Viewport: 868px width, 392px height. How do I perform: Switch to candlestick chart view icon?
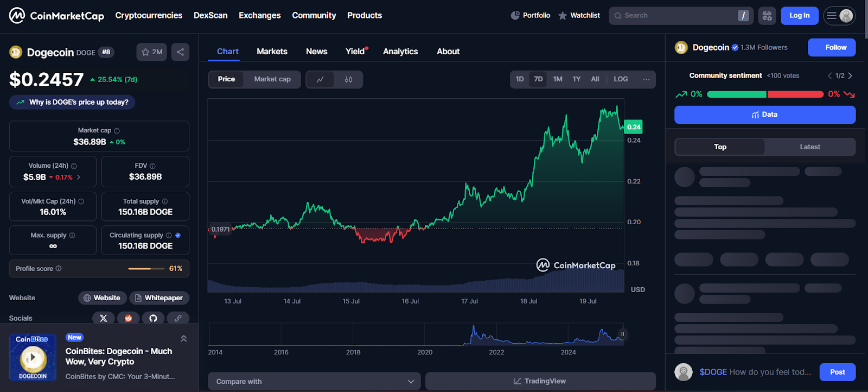[x=348, y=79]
